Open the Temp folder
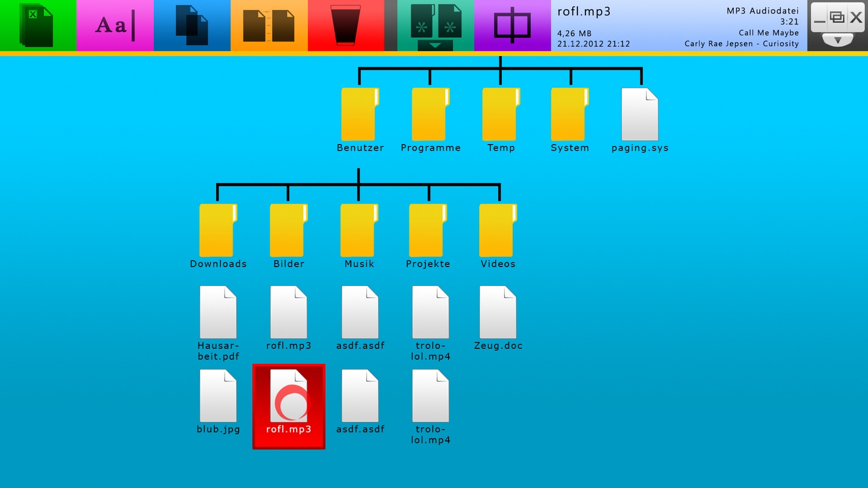This screenshot has height=488, width=868. (501, 115)
